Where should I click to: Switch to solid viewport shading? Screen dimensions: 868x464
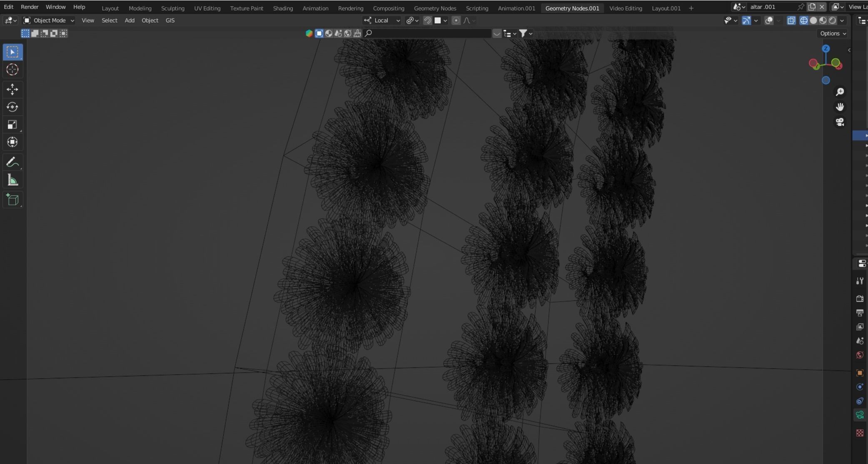[x=813, y=20]
